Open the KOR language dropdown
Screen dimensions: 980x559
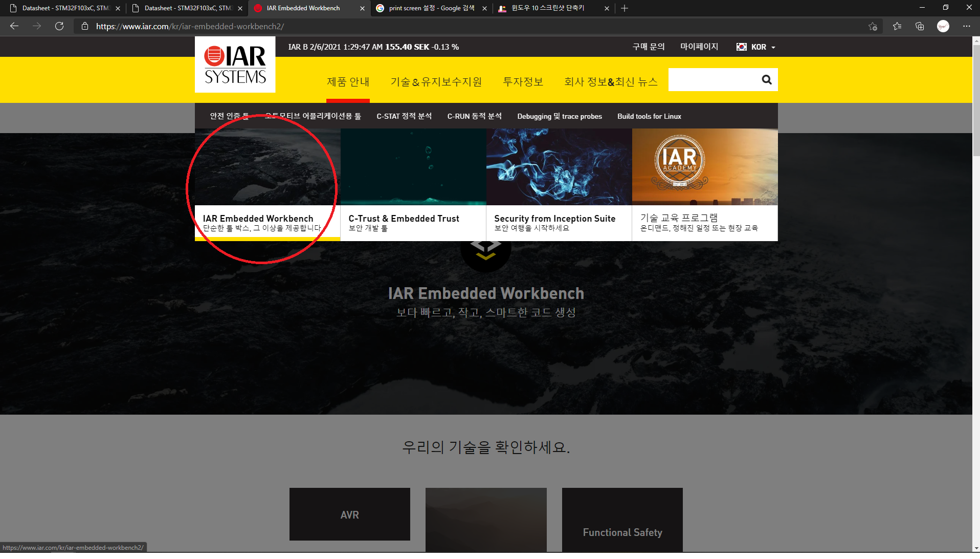[756, 47]
